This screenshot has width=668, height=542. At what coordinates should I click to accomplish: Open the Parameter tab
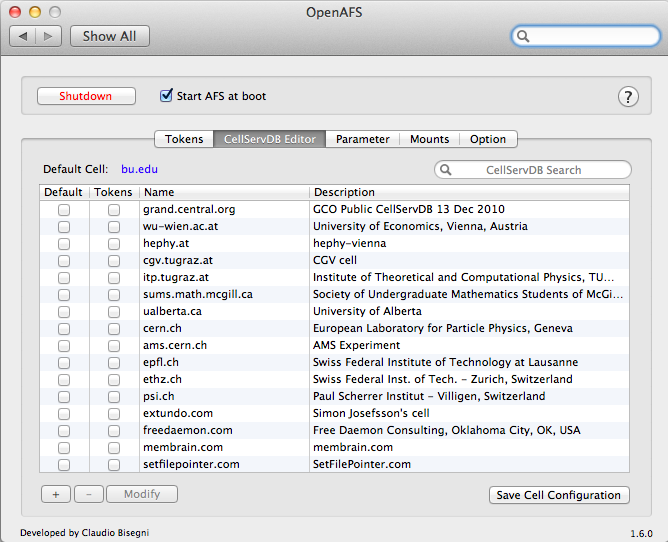point(363,139)
